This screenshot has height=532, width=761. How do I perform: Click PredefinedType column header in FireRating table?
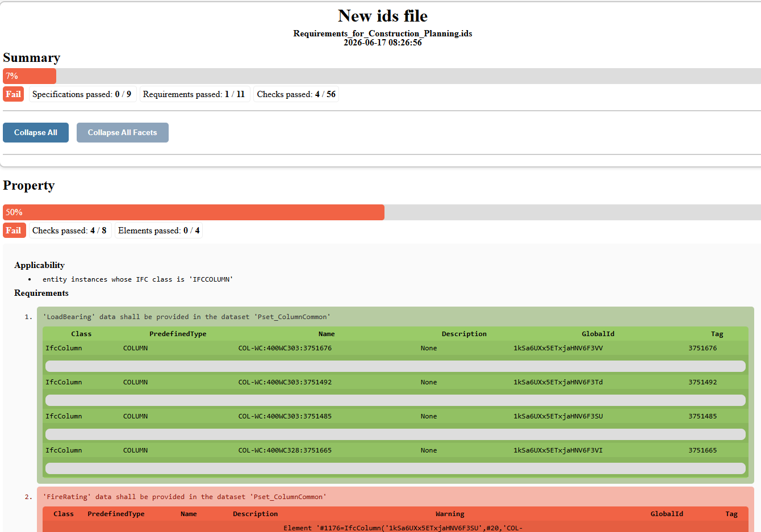click(116, 514)
